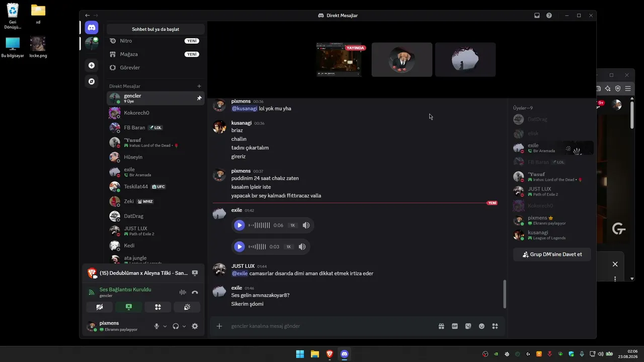The image size is (644, 362).
Task: Open the gift icon in message bar
Action: [441, 326]
